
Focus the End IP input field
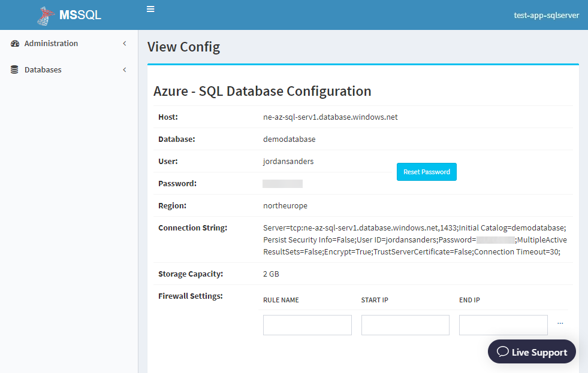click(503, 325)
